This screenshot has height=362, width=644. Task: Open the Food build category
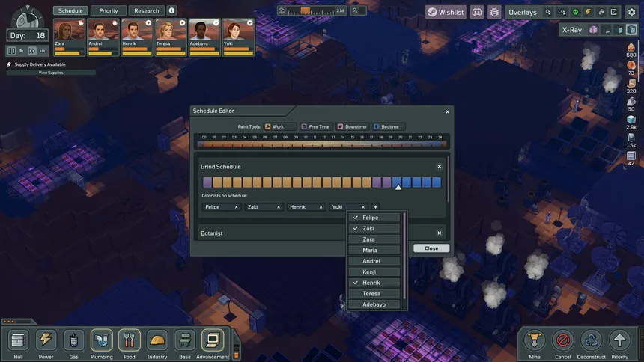tap(130, 340)
